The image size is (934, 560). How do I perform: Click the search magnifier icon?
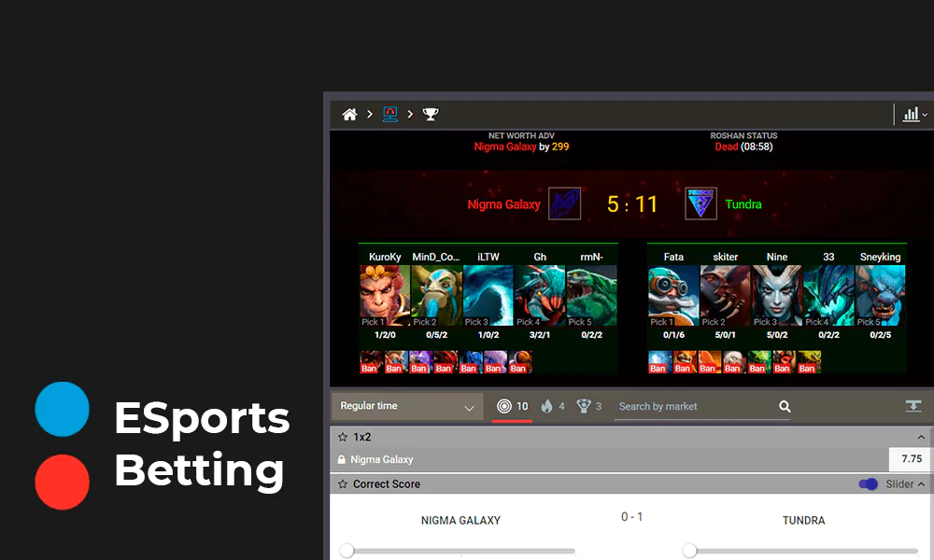tap(784, 406)
